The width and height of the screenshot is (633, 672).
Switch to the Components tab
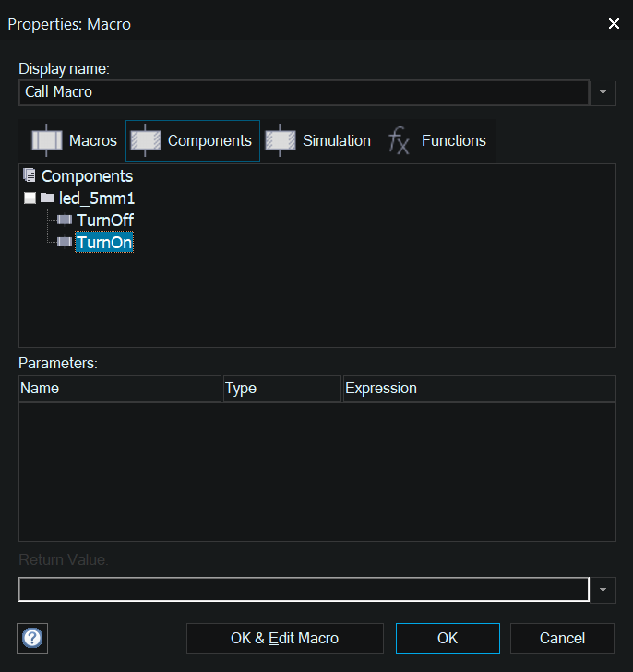click(x=193, y=141)
